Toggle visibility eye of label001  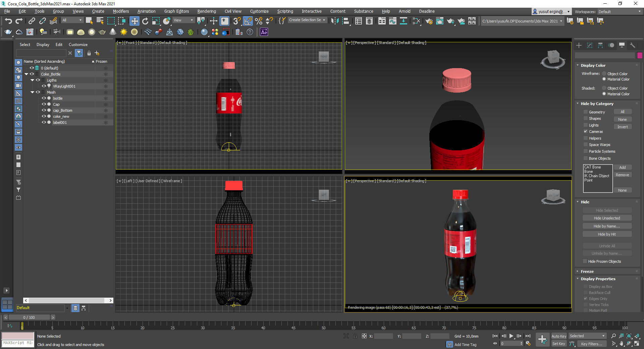[x=44, y=122]
